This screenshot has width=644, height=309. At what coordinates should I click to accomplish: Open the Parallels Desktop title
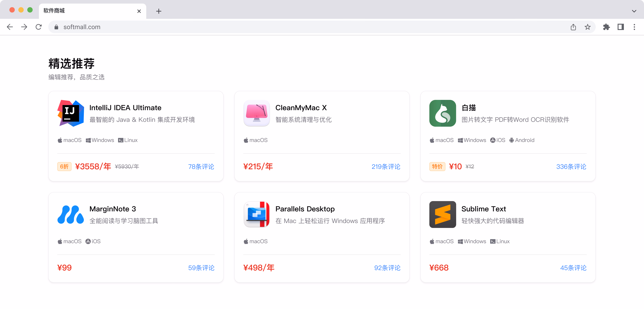(305, 209)
